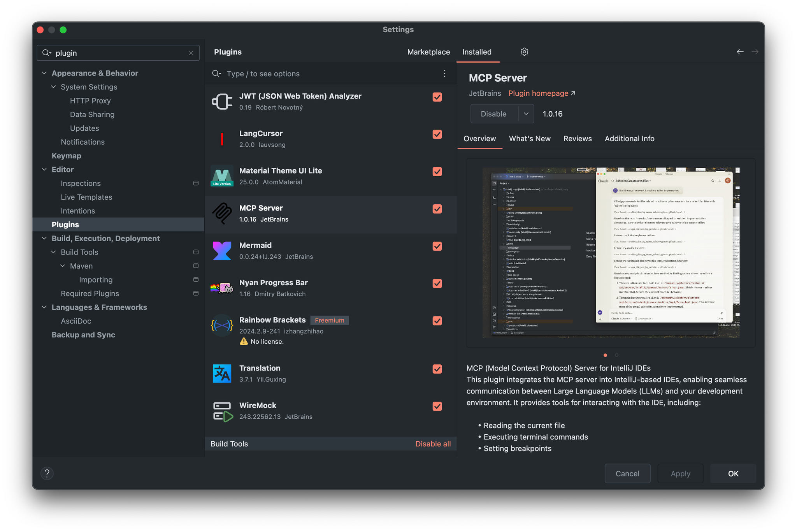Image resolution: width=797 pixels, height=532 pixels.
Task: Click Disable all for Build Tools
Action: pos(433,444)
